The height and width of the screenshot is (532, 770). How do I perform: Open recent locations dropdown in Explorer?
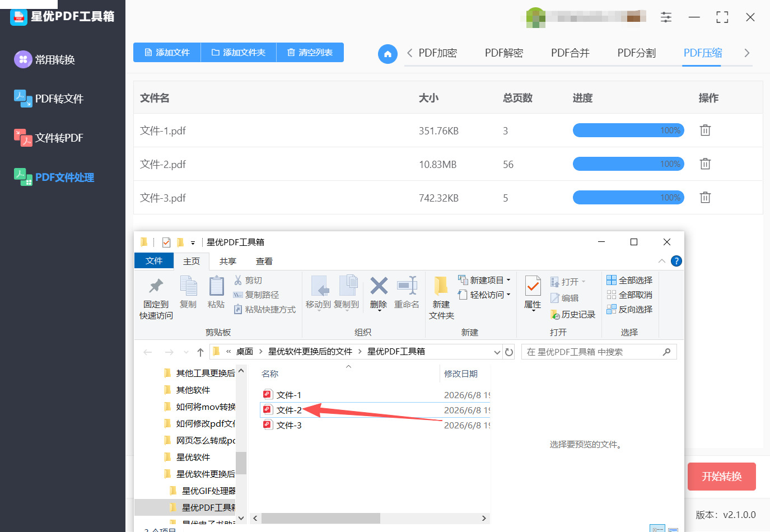point(186,352)
